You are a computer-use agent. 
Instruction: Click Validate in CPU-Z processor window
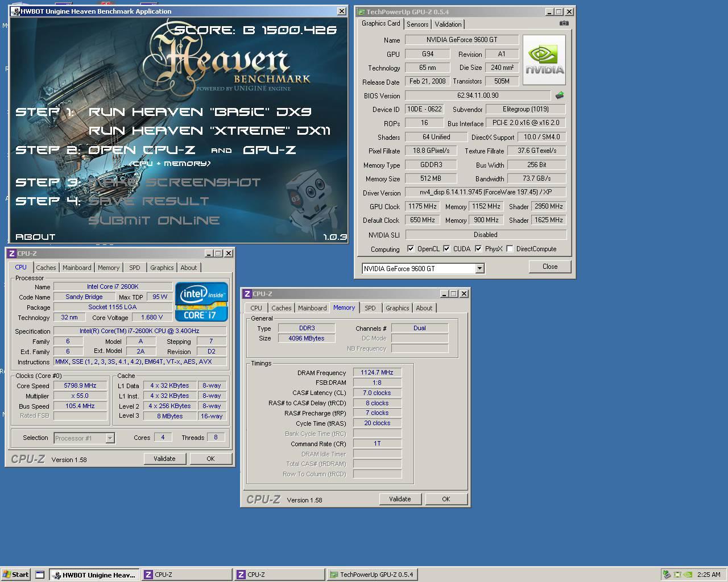164,459
